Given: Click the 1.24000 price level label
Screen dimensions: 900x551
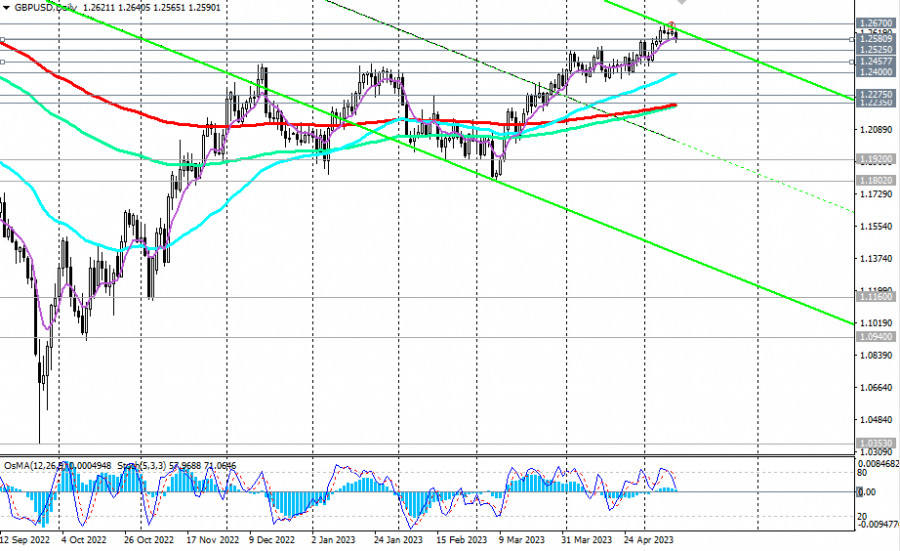Looking at the screenshot, I should pyautogui.click(x=875, y=72).
